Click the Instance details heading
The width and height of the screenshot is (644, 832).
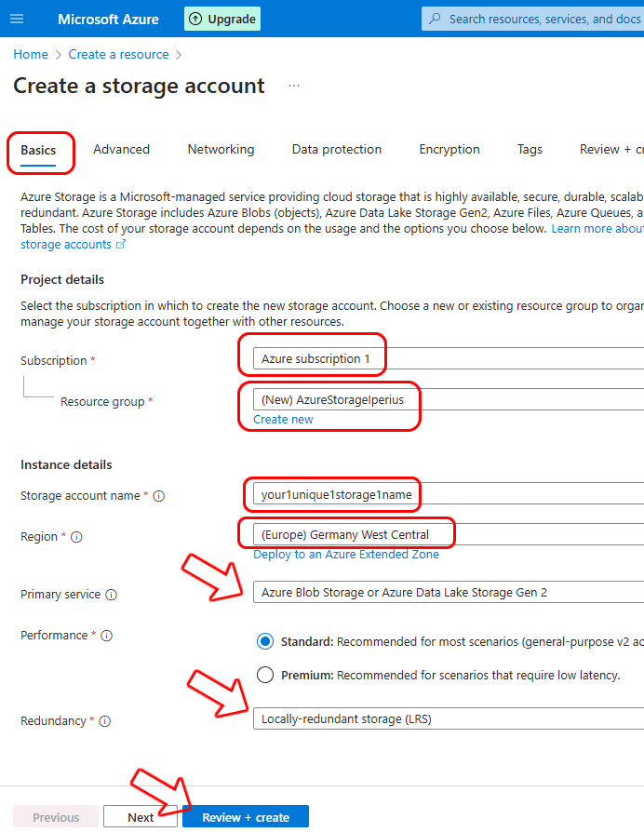(66, 464)
